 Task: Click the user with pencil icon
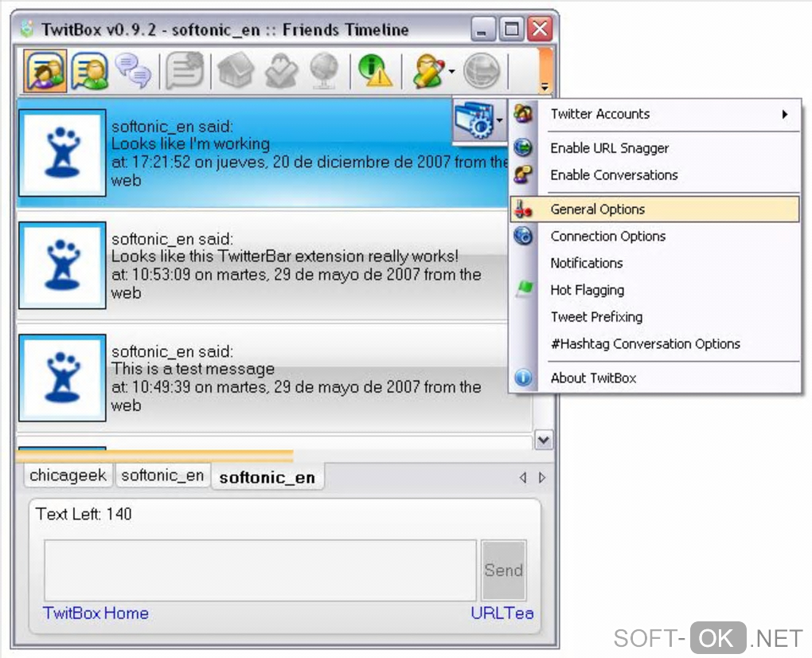[x=428, y=70]
